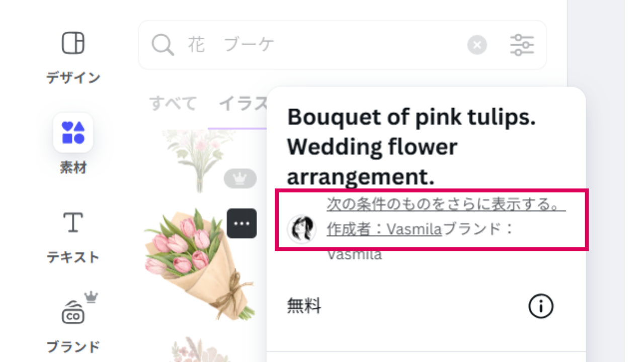Open the 作成者：Vasmila link
Image resolution: width=644 pixels, height=362 pixels.
pyautogui.click(x=384, y=229)
